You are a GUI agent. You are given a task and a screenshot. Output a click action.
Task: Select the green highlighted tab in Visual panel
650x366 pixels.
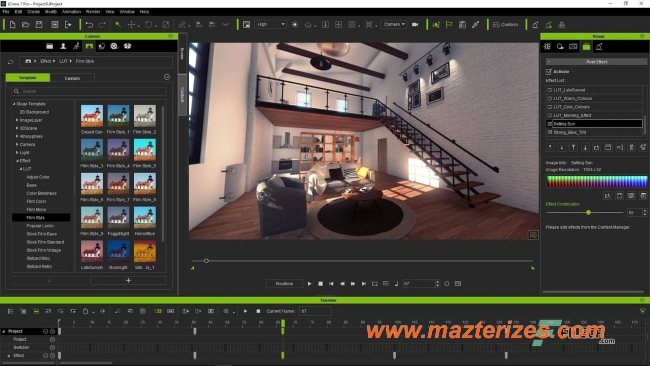pos(586,47)
